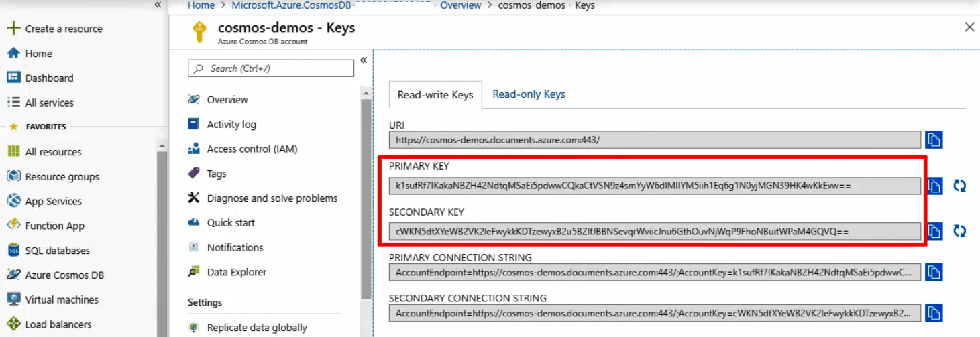The image size is (980, 337).
Task: Regenerate the primary key
Action: (x=960, y=186)
